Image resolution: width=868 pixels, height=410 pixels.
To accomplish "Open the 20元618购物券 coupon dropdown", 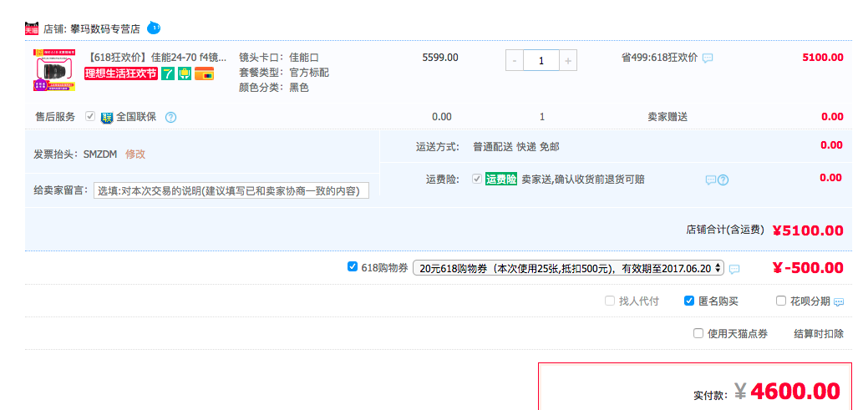I will [x=569, y=268].
